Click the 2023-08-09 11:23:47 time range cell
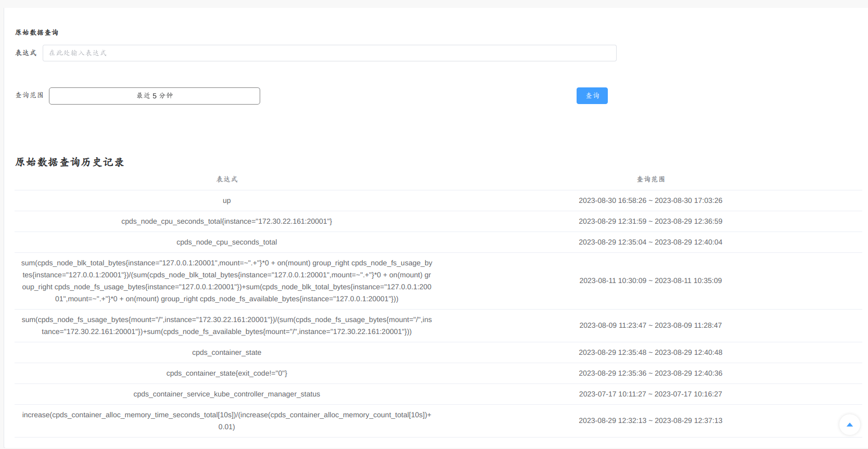 (x=650, y=326)
